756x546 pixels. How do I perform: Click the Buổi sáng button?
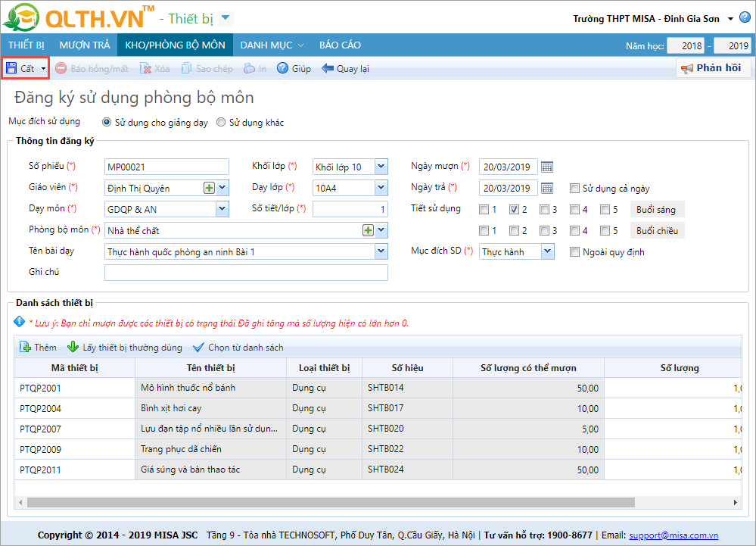[657, 209]
